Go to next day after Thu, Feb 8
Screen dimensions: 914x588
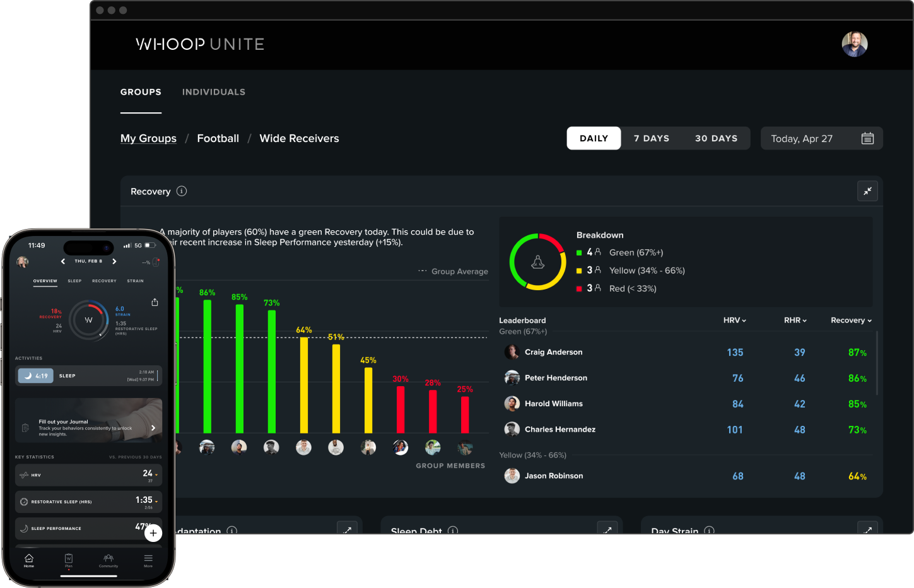click(114, 261)
